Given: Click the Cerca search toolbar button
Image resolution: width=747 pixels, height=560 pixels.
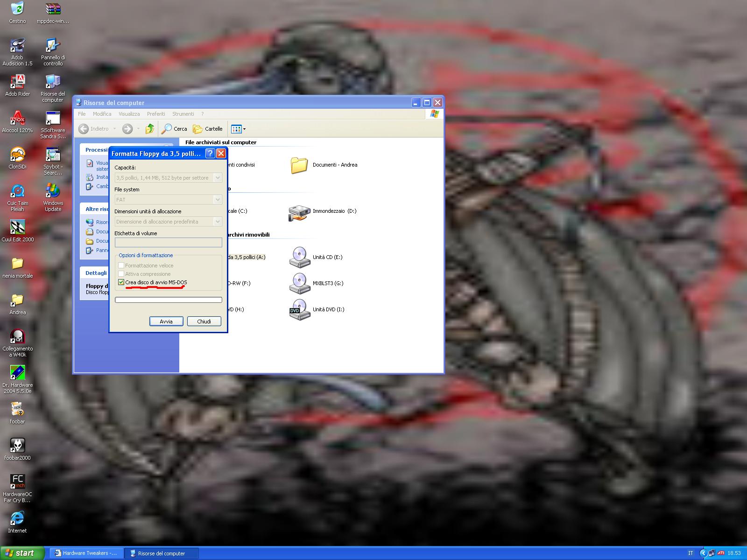Looking at the screenshot, I should [x=174, y=129].
